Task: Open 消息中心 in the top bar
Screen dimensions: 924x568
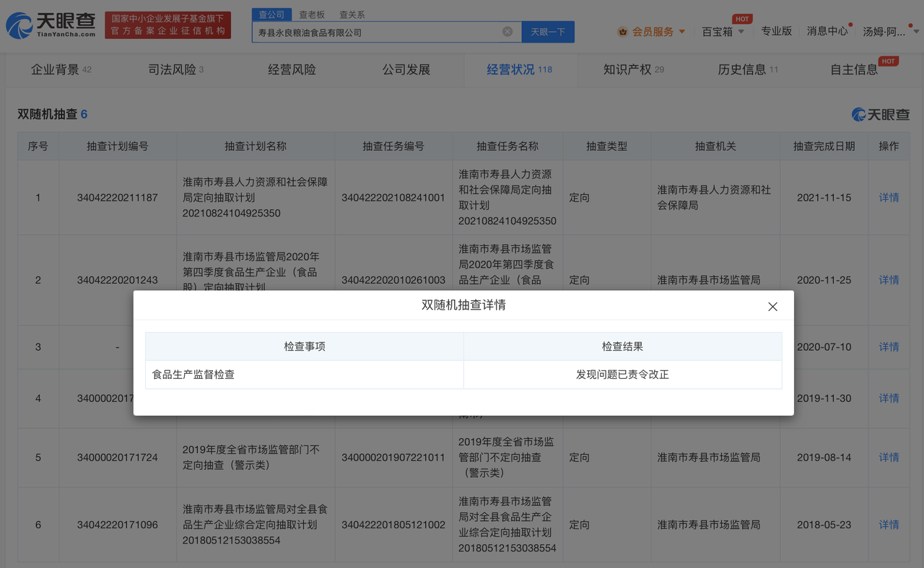Action: (827, 31)
